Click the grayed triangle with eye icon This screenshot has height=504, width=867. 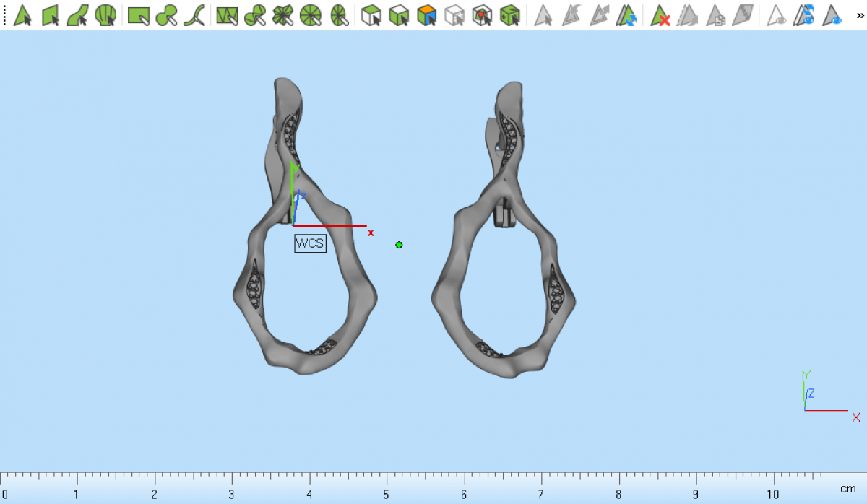point(777,15)
